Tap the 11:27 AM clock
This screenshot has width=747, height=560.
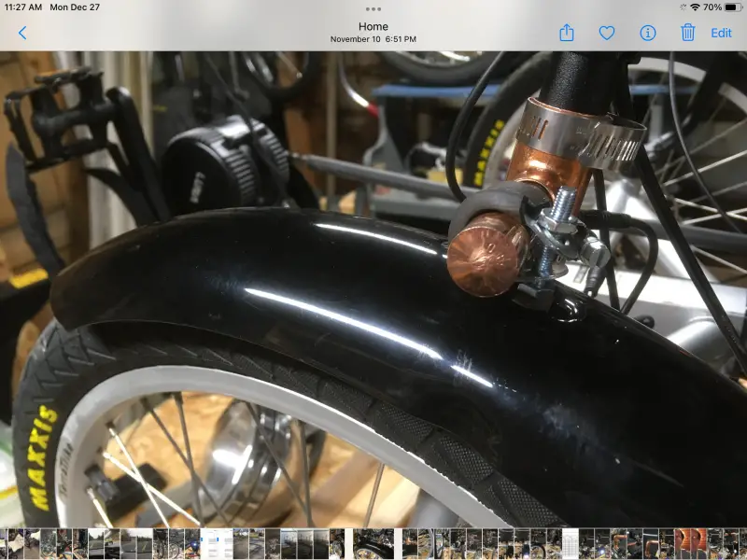coord(22,7)
